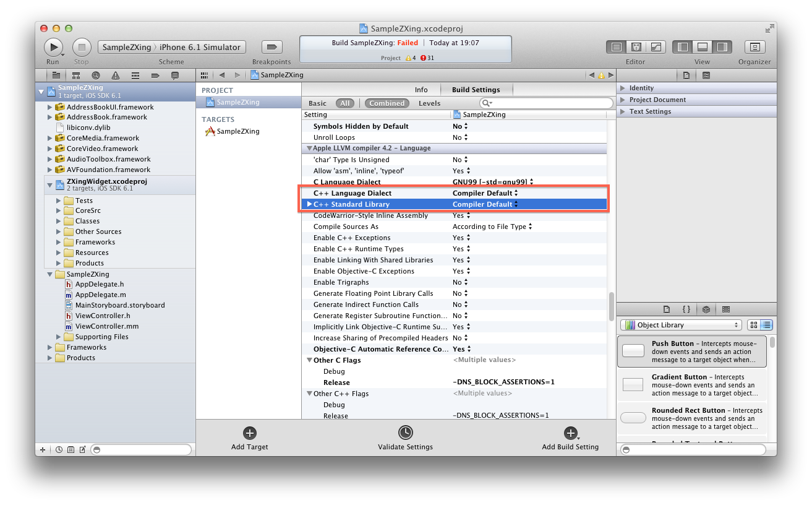
Task: Open C++ Standard Library value popup
Action: tap(485, 204)
